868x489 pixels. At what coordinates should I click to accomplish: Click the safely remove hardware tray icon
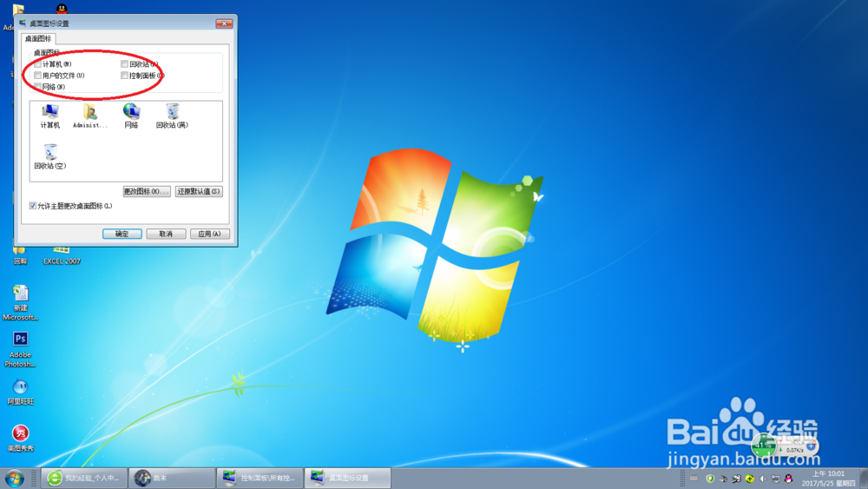[723, 479]
